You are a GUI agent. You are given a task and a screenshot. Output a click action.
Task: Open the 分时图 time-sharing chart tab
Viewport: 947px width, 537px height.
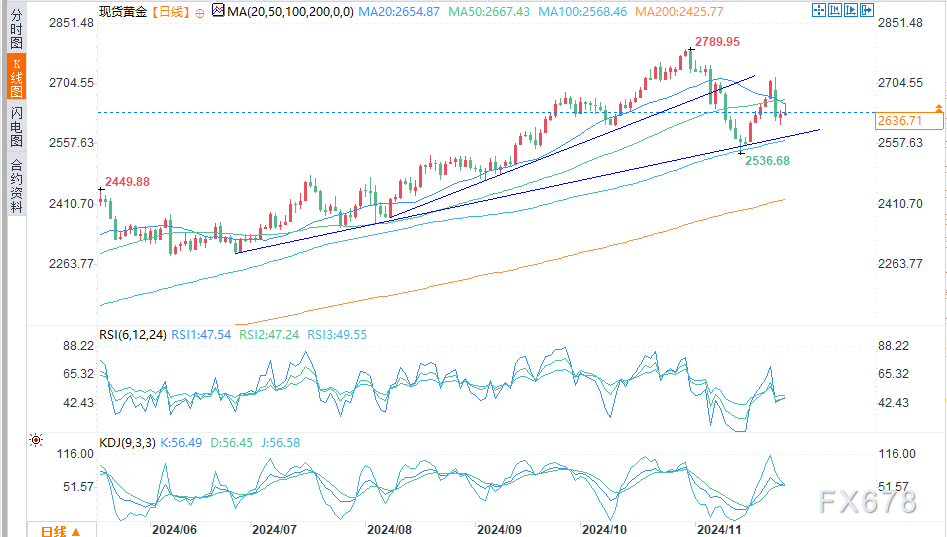point(16,29)
